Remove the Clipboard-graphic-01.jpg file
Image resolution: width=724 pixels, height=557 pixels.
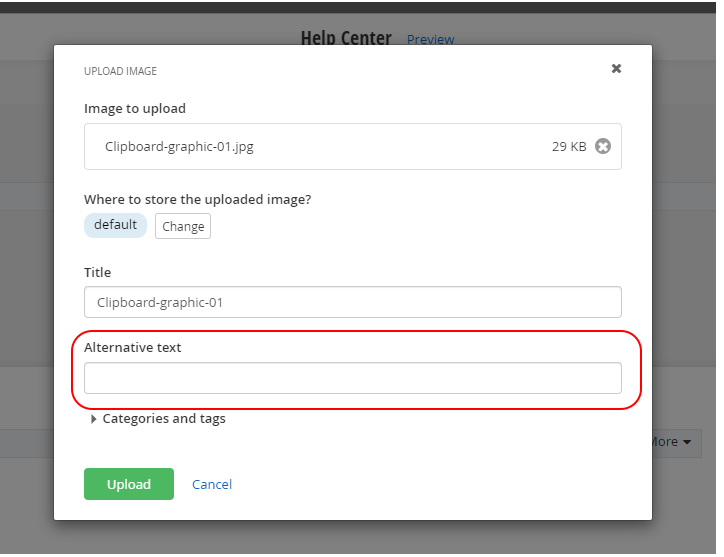(603, 146)
